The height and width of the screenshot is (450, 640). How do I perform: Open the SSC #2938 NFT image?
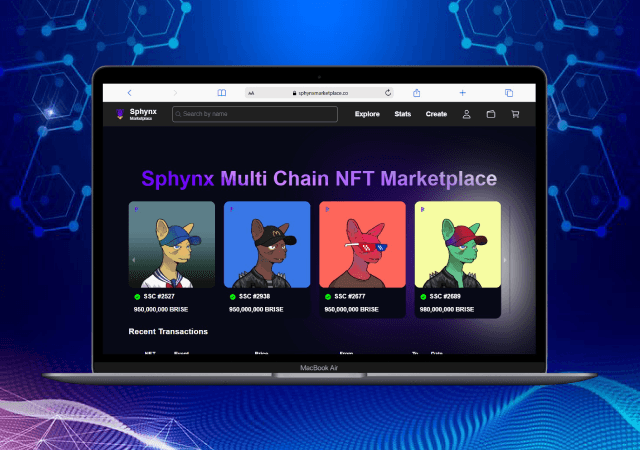click(267, 245)
